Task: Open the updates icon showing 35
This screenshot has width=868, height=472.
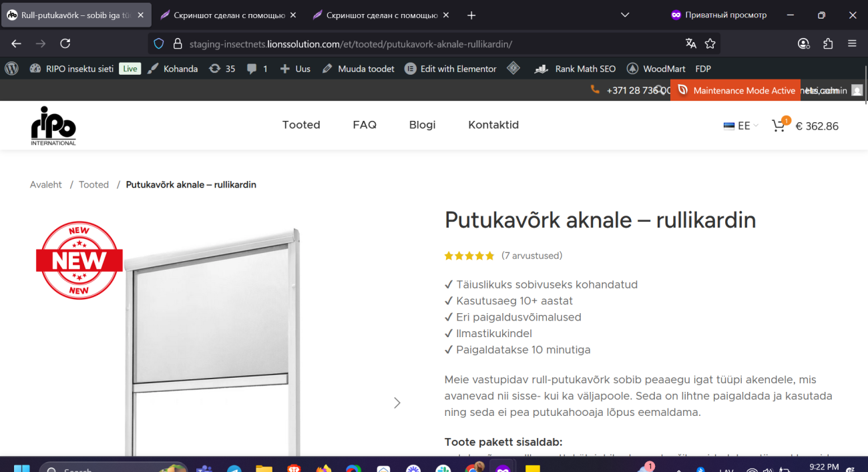Action: (x=222, y=69)
